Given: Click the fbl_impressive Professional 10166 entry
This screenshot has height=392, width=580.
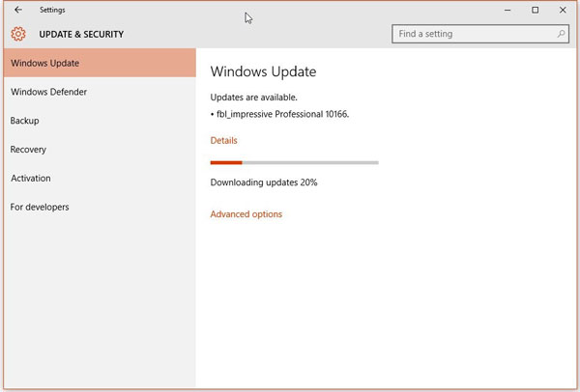Looking at the screenshot, I should [x=282, y=114].
